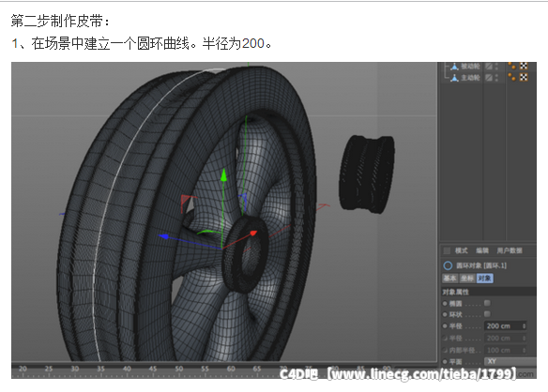The height and width of the screenshot is (392, 548).
Task: Select the checkerboard tag on 被动轮 row
Action: click(x=524, y=66)
